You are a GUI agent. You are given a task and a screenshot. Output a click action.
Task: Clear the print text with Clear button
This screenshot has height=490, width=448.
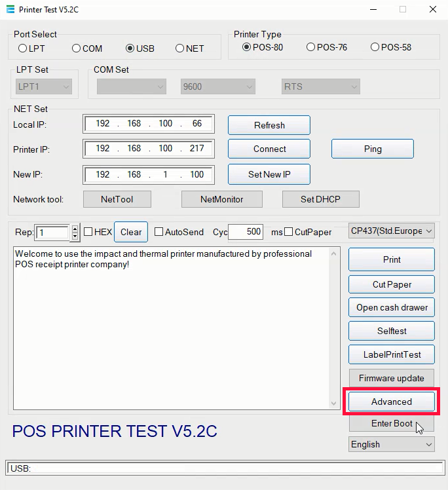pos(131,232)
